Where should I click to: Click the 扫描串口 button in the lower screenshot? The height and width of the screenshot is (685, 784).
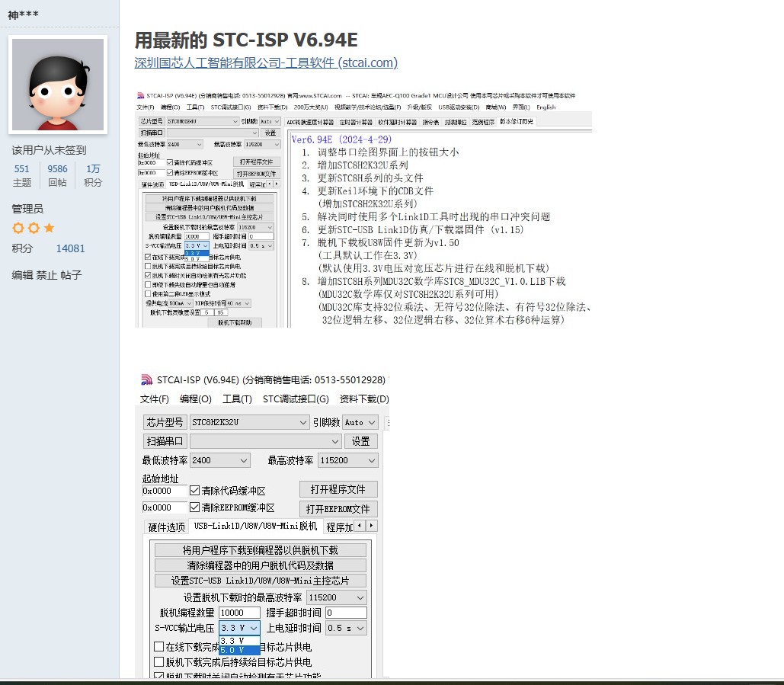pyautogui.click(x=165, y=441)
